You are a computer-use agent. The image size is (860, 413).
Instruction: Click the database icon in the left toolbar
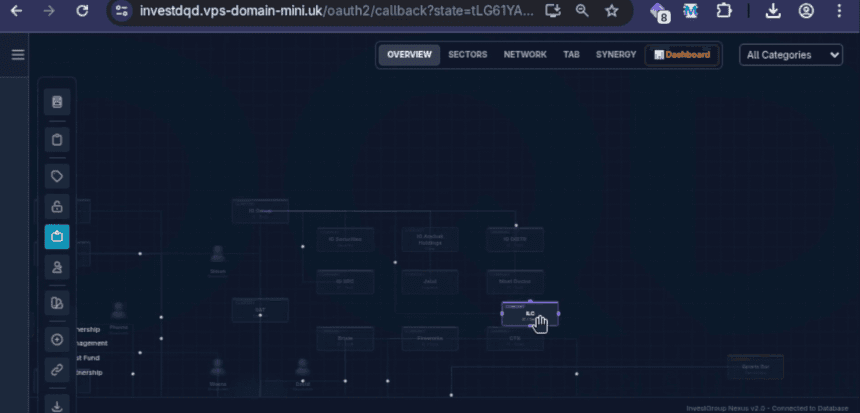(57, 102)
